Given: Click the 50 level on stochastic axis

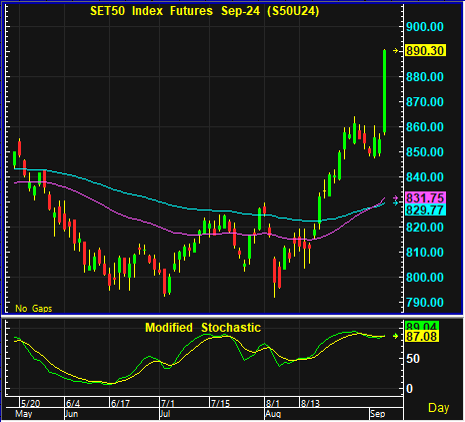Looking at the screenshot, I should pyautogui.click(x=413, y=359).
